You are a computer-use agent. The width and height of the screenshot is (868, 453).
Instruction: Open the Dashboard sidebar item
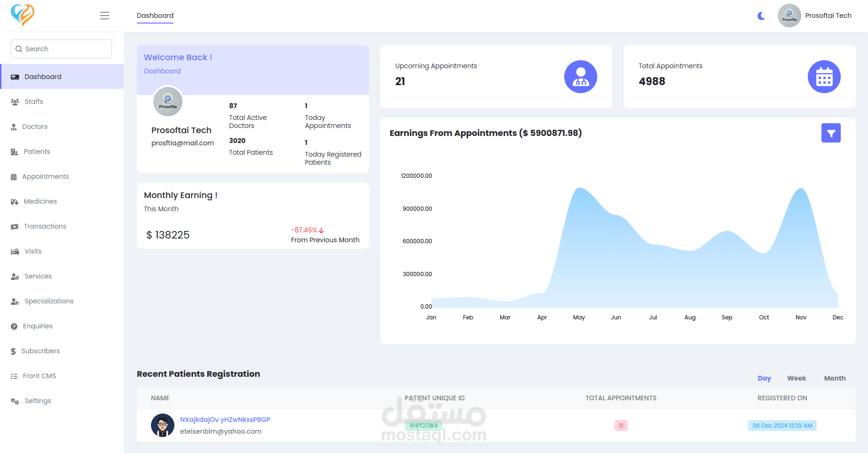[62, 77]
